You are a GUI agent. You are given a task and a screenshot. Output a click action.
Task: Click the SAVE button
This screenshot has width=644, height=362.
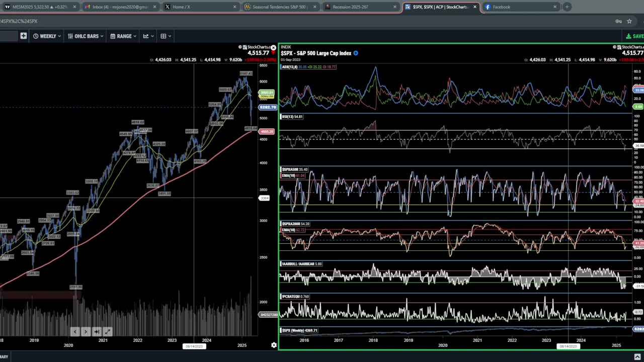635,36
